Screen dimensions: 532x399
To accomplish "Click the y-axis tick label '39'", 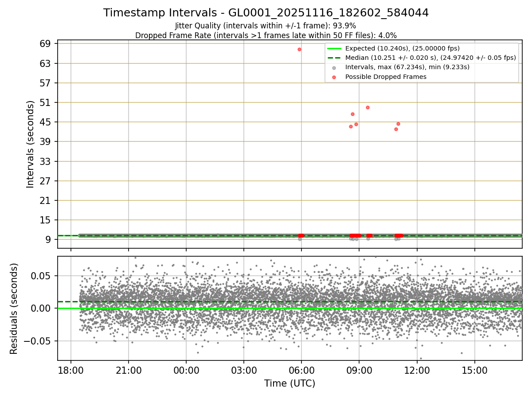I will click(46, 141).
